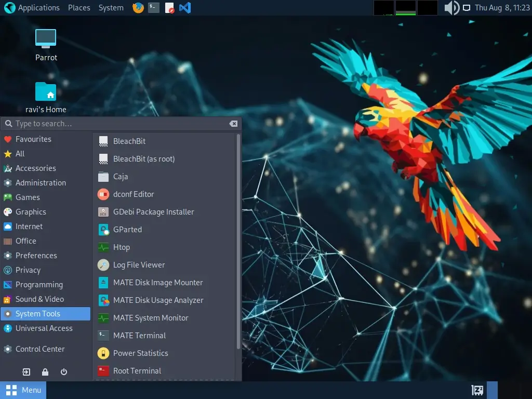Click the keyboard layout indicator bottom right

478,389
